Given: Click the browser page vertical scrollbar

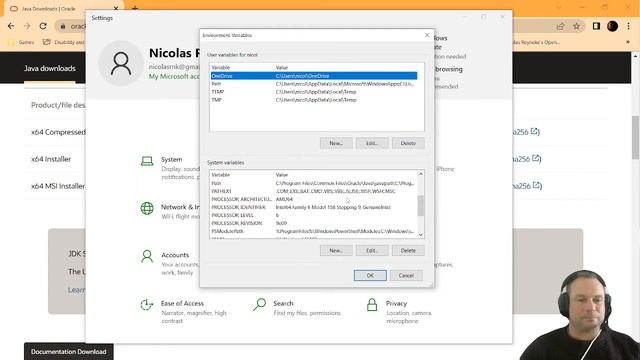Looking at the screenshot, I should [636, 137].
